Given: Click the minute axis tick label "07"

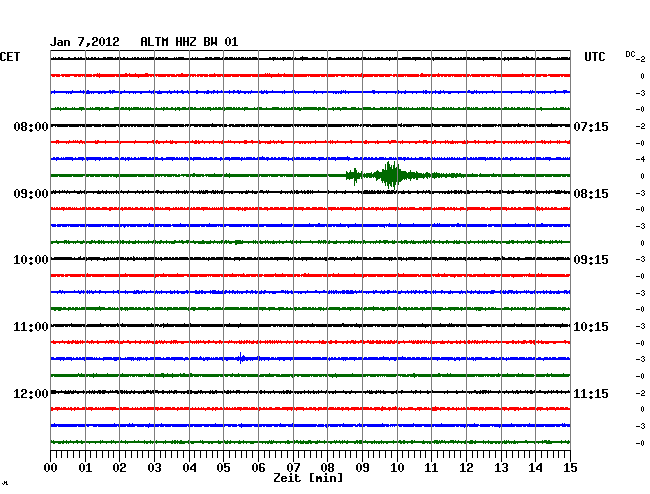Looking at the screenshot, I should click(293, 468).
